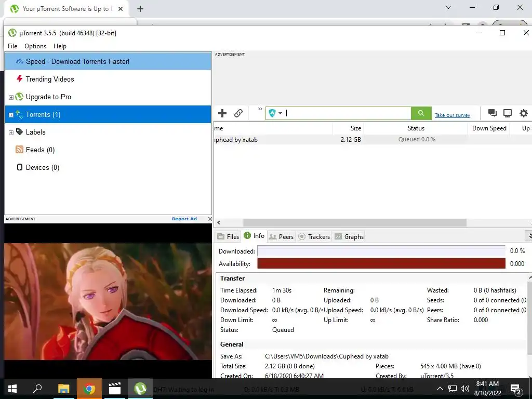Click inside the torrent search field

(348, 113)
